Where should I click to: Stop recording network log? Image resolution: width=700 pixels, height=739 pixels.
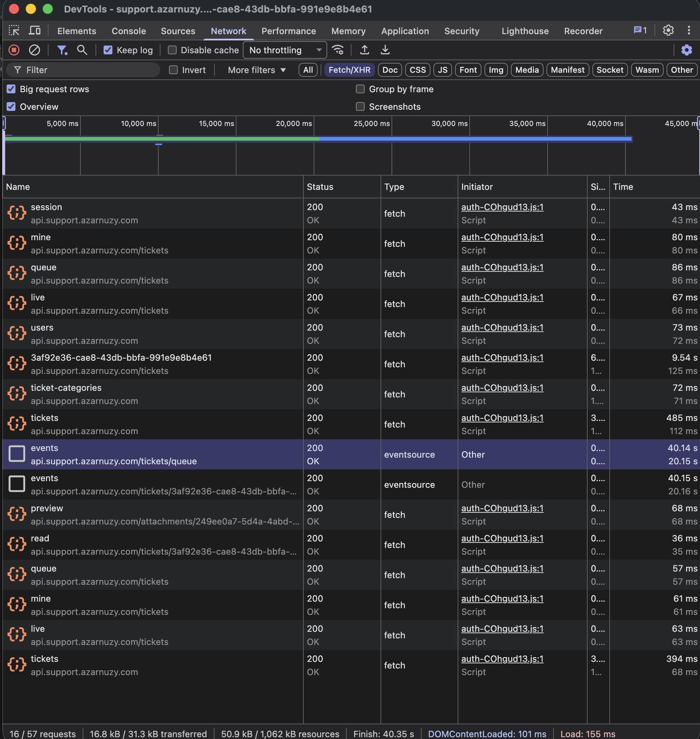(x=14, y=50)
